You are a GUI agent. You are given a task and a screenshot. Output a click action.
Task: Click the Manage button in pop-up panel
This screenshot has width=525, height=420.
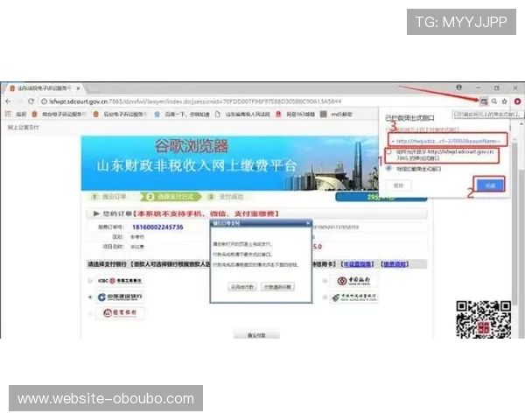pyautogui.click(x=398, y=185)
